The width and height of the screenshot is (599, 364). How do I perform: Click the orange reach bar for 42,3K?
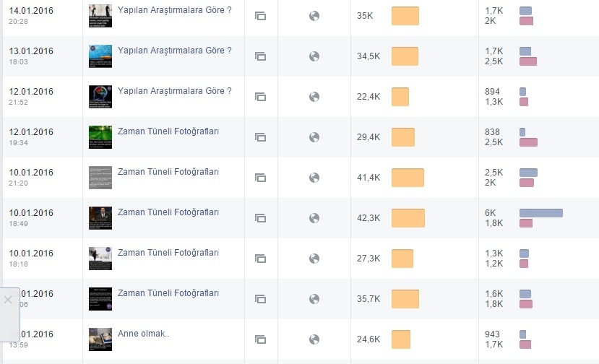408,218
